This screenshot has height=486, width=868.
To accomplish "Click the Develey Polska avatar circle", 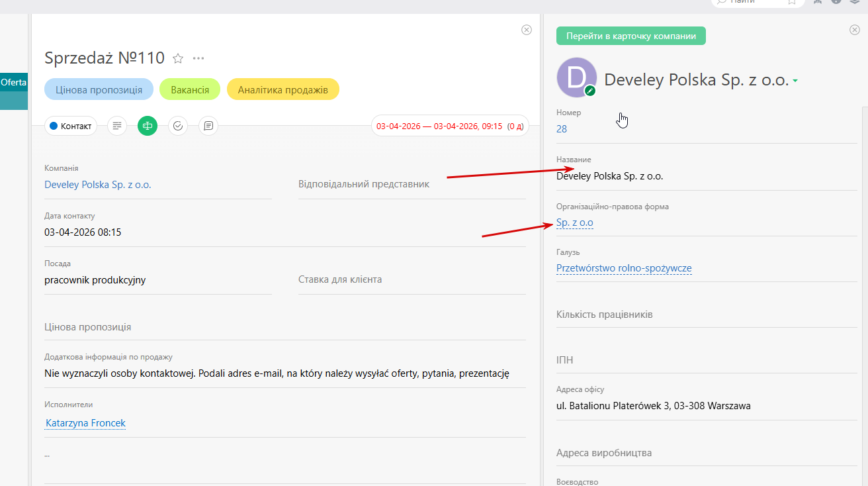I will 577,77.
